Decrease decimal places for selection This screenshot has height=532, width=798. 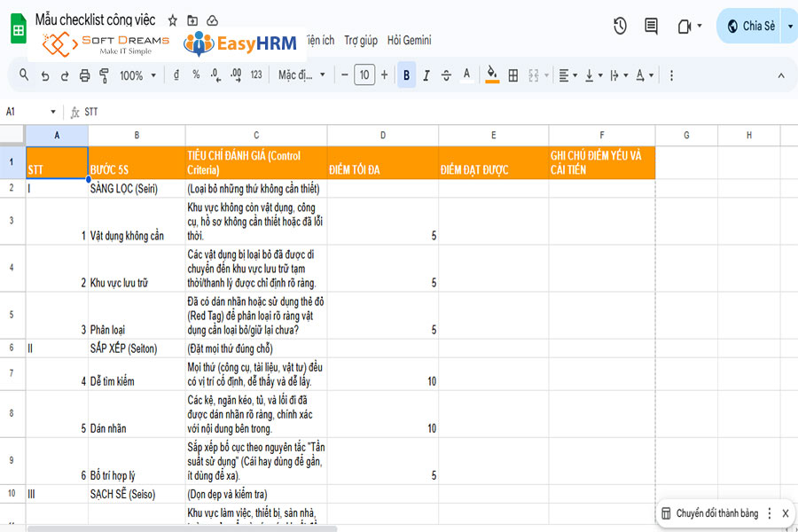(x=214, y=75)
